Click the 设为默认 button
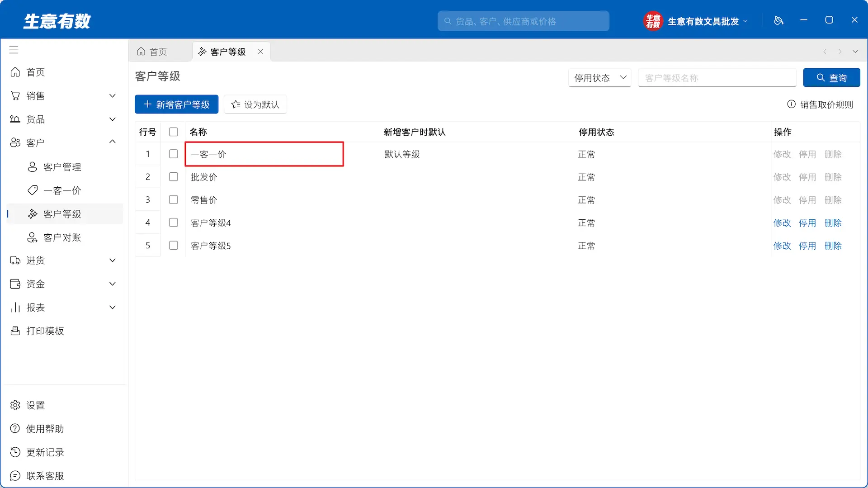 255,104
